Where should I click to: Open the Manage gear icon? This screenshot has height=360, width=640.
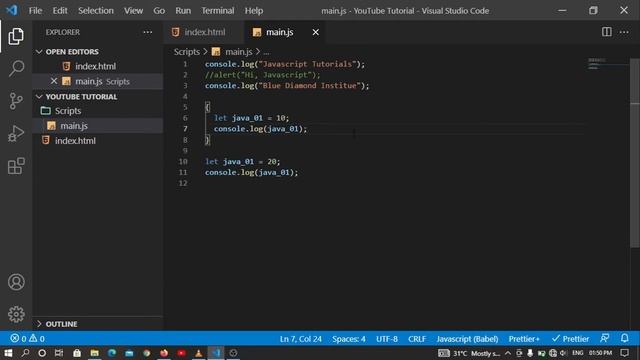16,314
